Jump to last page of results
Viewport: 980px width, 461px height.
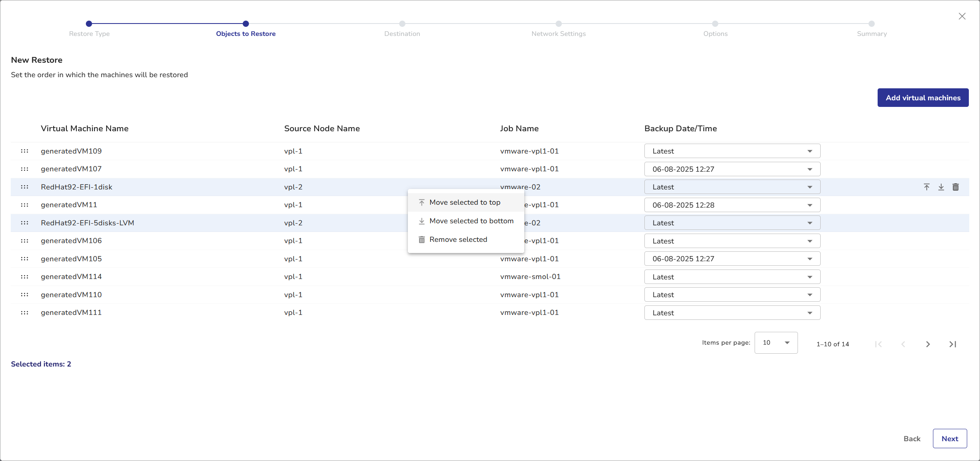[x=952, y=344]
